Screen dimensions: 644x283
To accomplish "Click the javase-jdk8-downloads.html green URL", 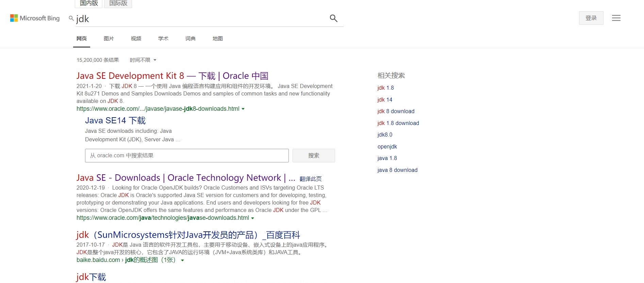I will pos(158,109).
